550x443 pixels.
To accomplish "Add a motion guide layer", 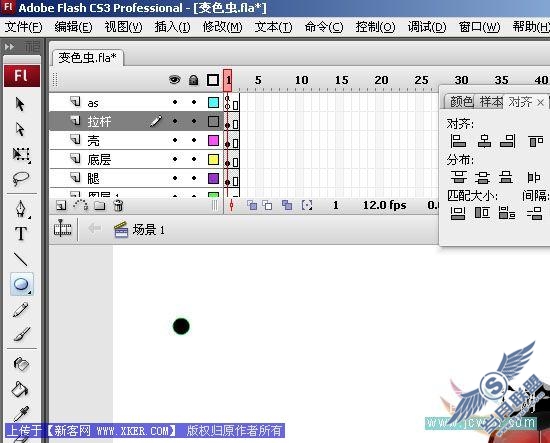I will [x=80, y=205].
